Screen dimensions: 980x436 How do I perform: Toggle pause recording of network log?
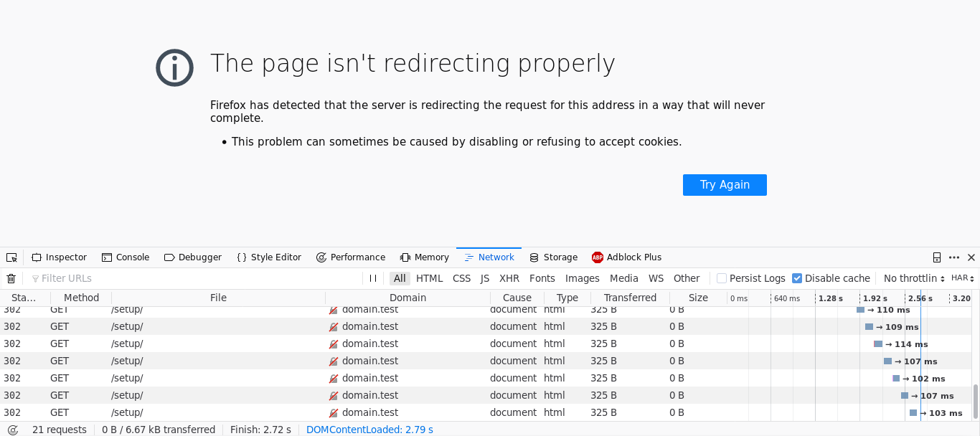[x=372, y=278]
